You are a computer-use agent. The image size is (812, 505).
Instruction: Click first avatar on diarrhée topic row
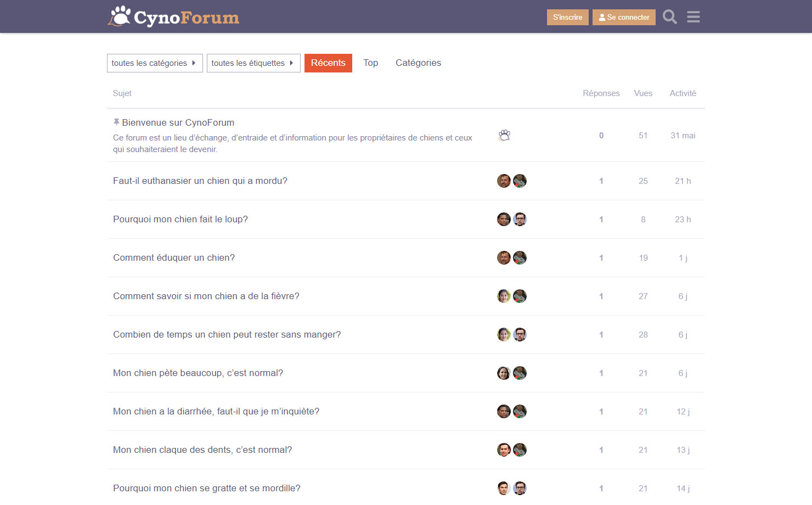(x=504, y=411)
